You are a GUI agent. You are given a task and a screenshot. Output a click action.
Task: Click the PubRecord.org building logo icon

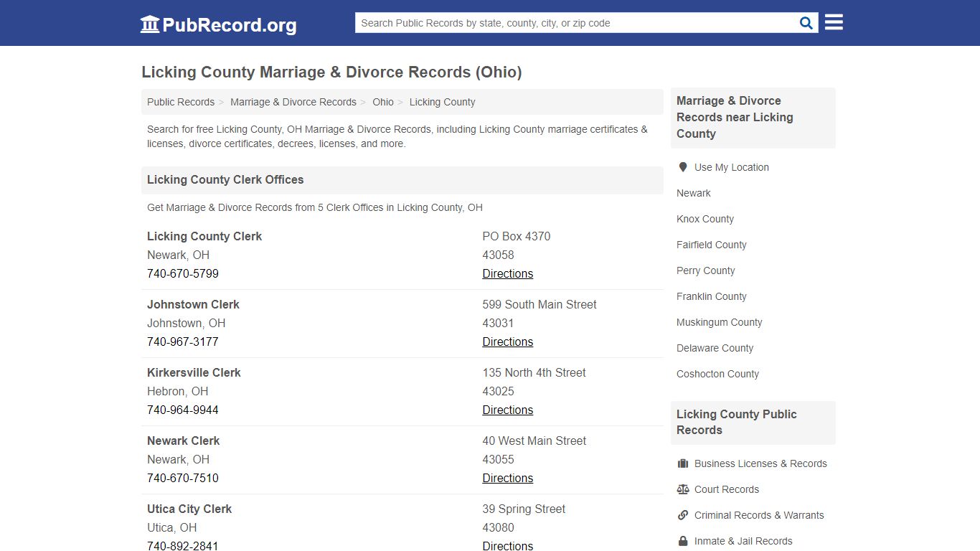[x=150, y=24]
